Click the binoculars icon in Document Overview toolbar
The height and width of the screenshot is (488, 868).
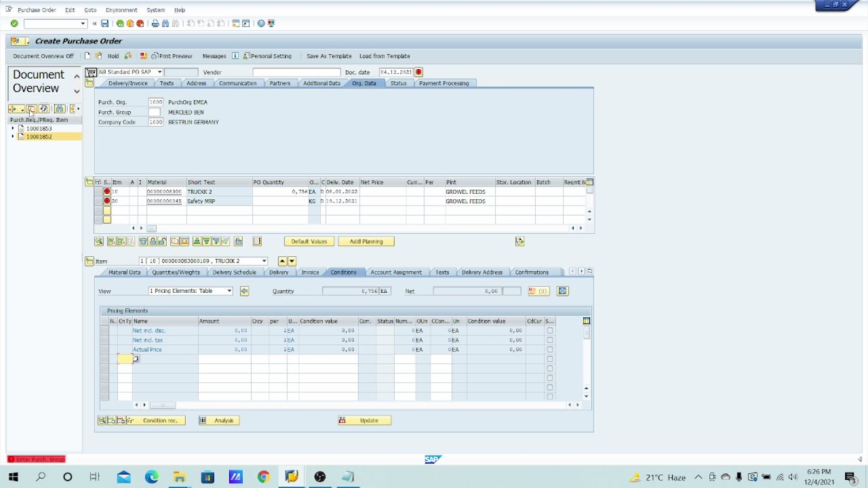point(60,109)
